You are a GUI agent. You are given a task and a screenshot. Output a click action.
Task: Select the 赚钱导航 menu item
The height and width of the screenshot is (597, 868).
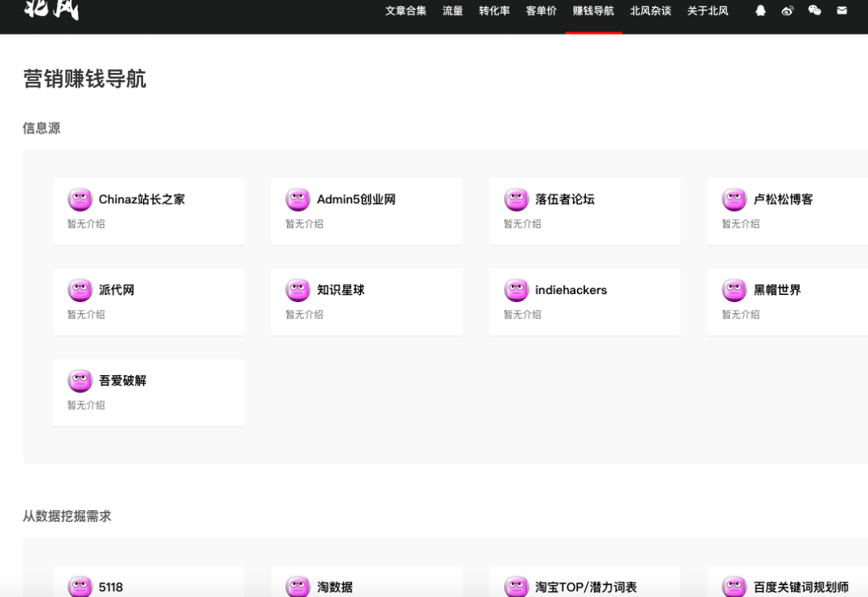pyautogui.click(x=593, y=11)
